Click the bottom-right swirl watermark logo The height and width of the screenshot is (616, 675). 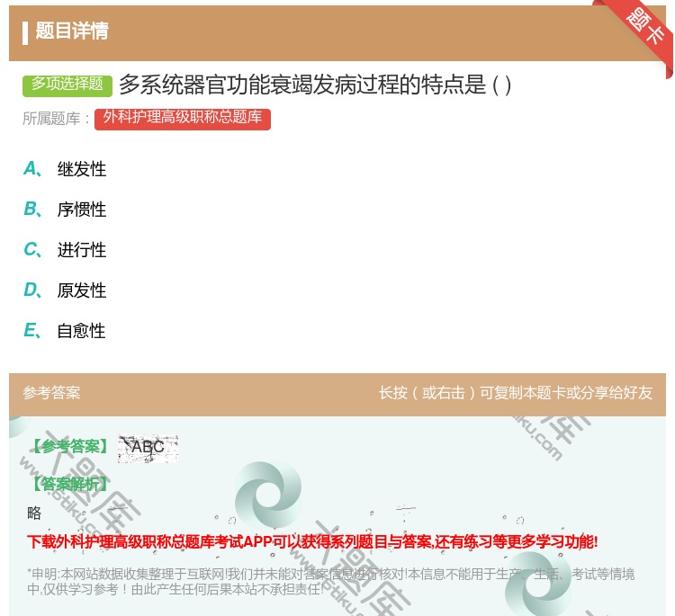click(538, 584)
